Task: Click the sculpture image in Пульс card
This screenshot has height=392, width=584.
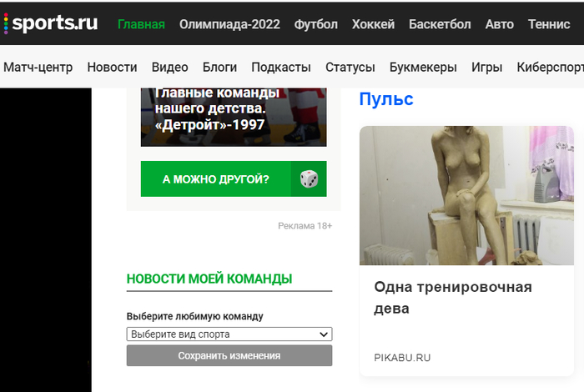Action: point(466,195)
